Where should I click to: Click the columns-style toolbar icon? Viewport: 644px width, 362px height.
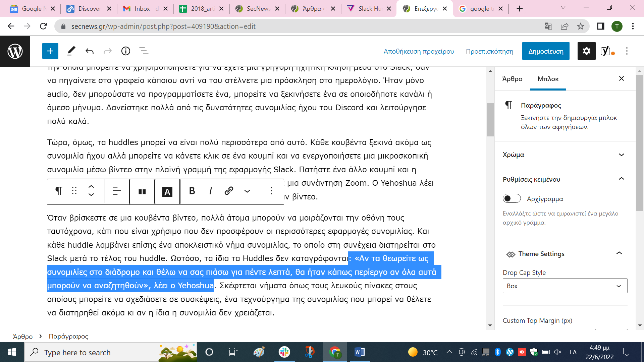(x=142, y=191)
